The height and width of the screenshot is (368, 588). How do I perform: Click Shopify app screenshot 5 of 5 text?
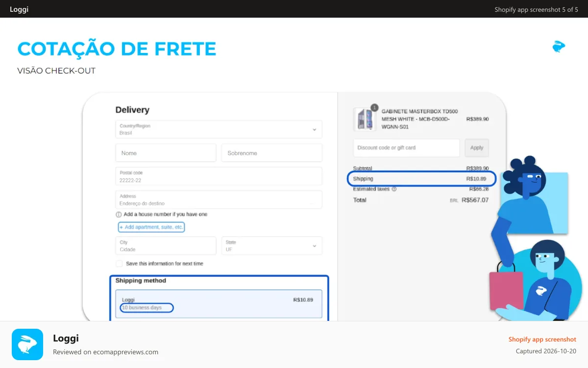tap(536, 9)
